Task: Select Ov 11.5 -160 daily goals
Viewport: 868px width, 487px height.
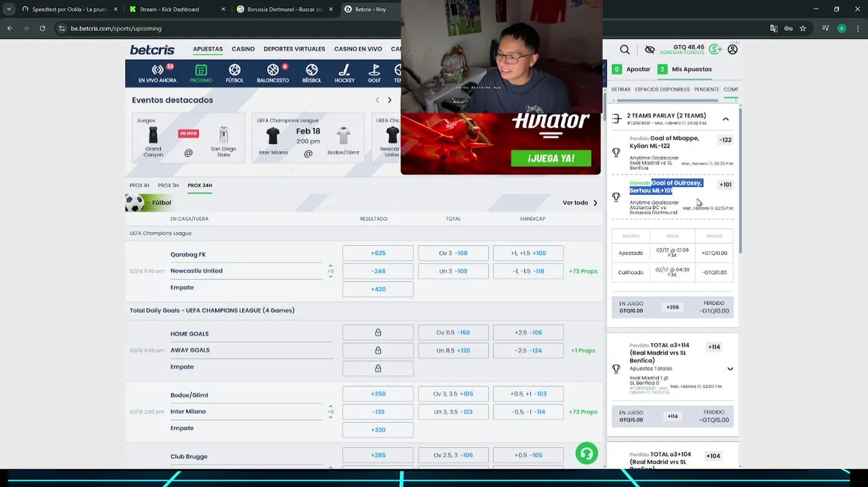Action: [x=453, y=332]
